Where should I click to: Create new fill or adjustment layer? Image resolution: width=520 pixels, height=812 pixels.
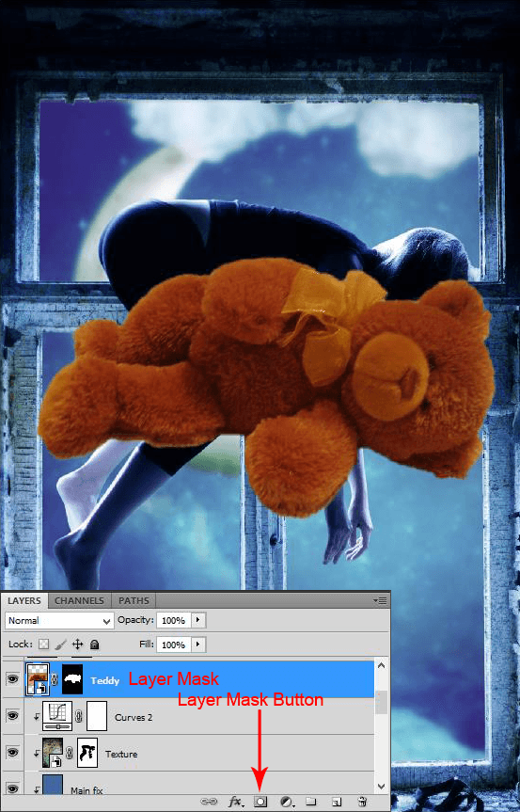pos(287,802)
